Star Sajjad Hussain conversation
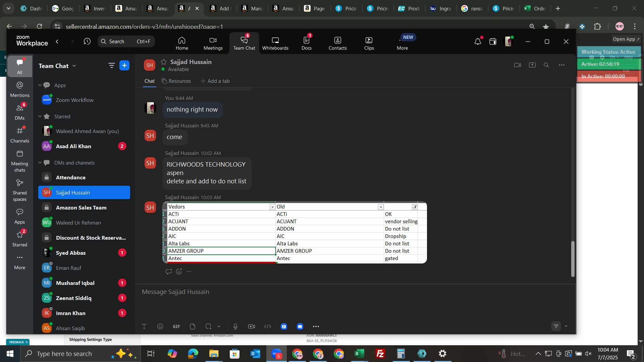The width and height of the screenshot is (644, 362). [164, 62]
